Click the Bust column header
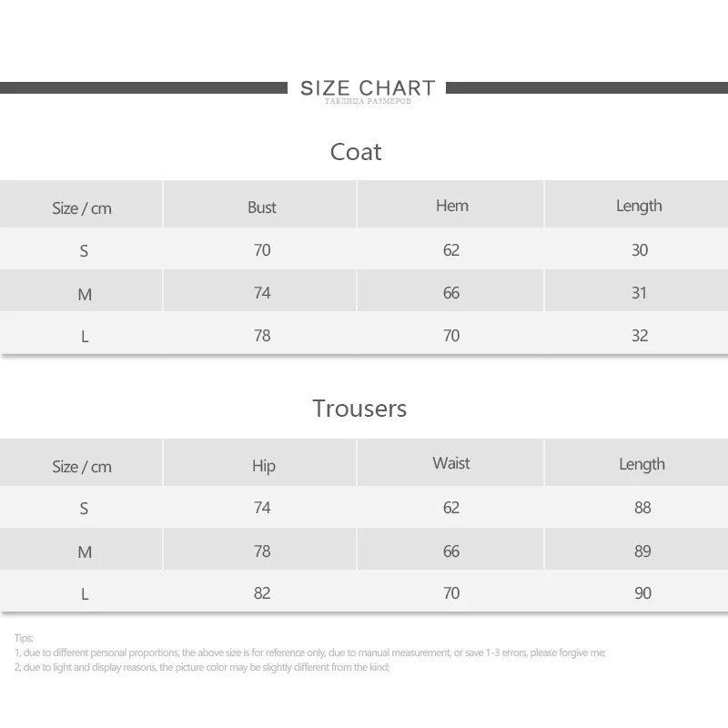The image size is (728, 728). pyautogui.click(x=262, y=207)
